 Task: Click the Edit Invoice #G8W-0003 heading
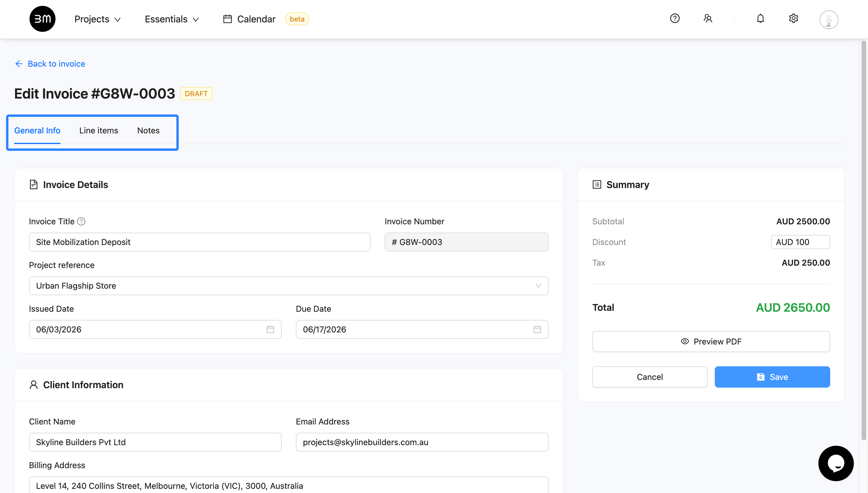coord(94,94)
